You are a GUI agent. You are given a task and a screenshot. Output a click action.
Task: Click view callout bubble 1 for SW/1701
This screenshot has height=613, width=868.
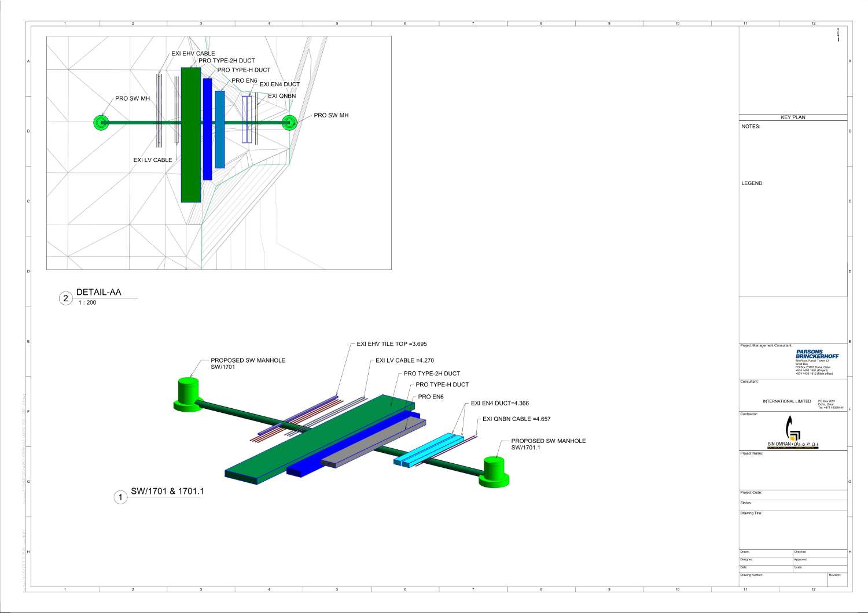[120, 496]
